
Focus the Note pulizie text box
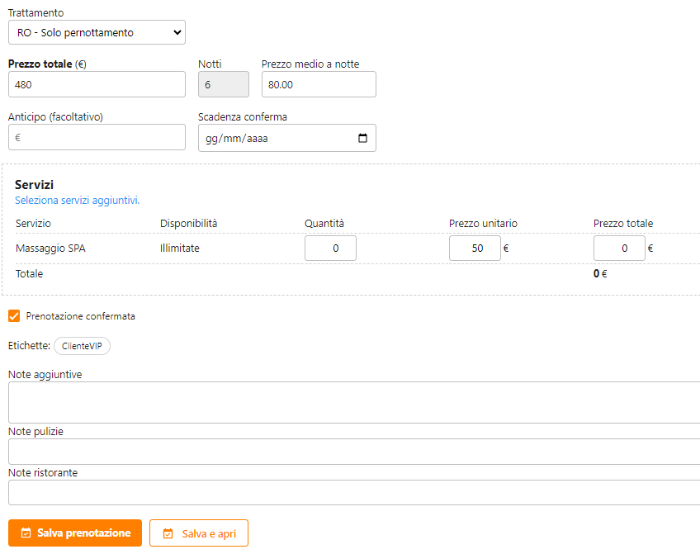pos(350,451)
